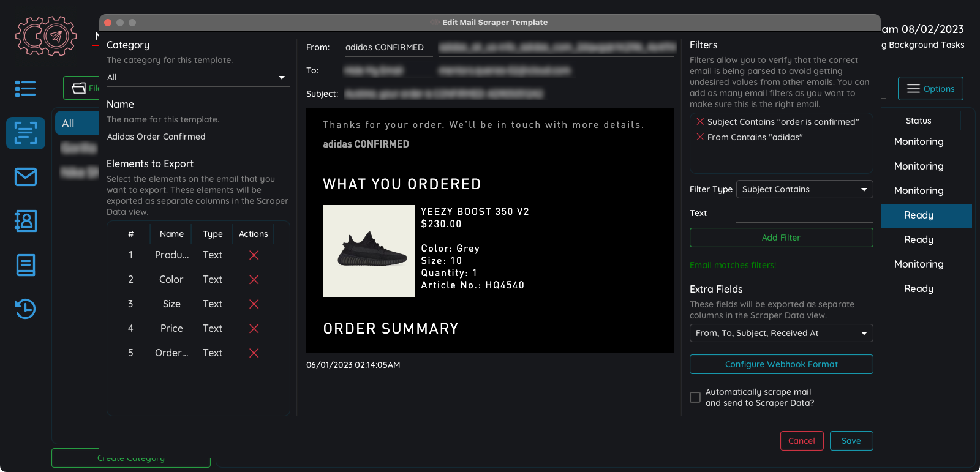Click the '$230.00' price text

(x=442, y=224)
